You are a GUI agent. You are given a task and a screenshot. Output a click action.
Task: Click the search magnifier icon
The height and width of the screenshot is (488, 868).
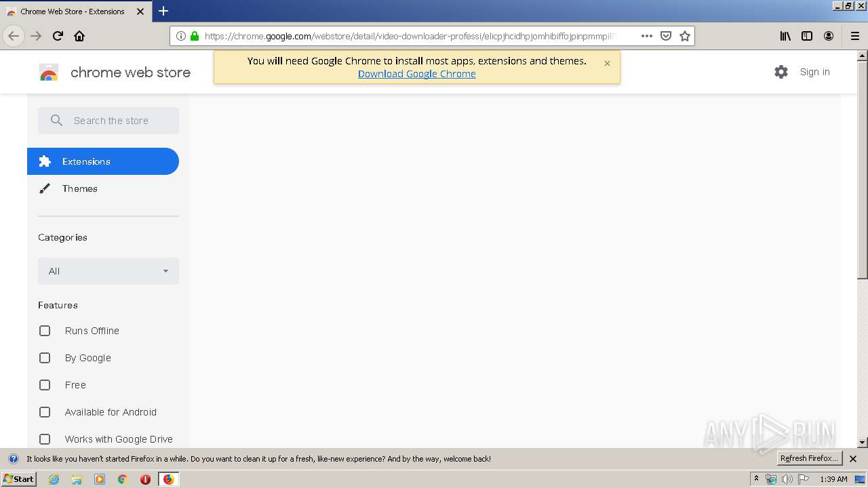tap(57, 121)
